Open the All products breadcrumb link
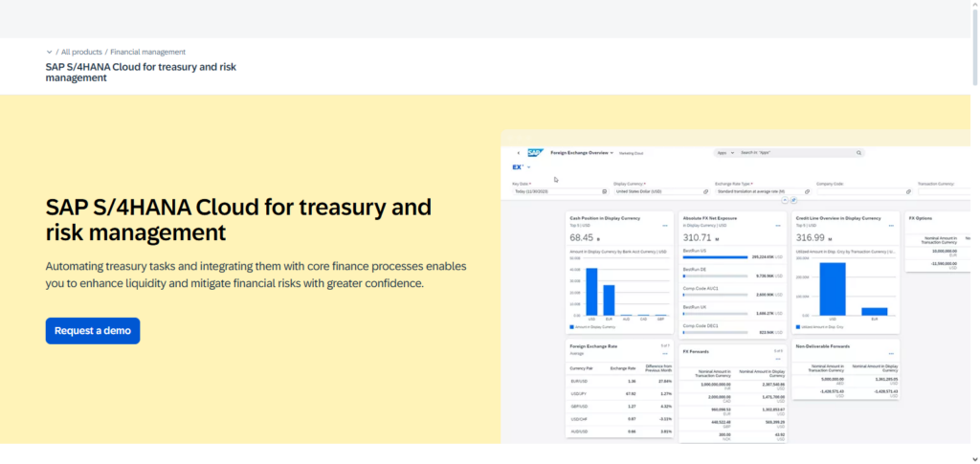Viewport: 980px width, 464px height. [81, 52]
